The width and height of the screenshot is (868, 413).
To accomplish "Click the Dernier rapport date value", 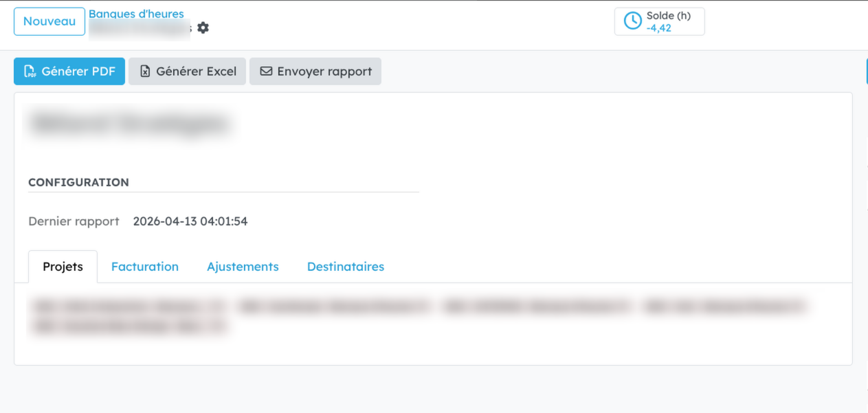I will click(x=190, y=221).
